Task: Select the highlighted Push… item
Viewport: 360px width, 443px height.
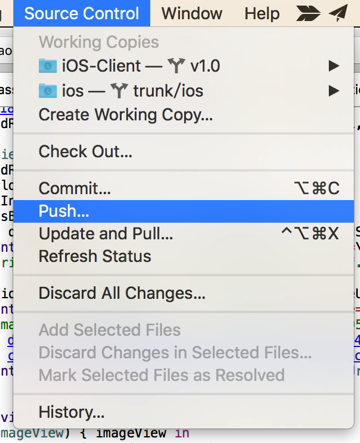Action: [184, 211]
